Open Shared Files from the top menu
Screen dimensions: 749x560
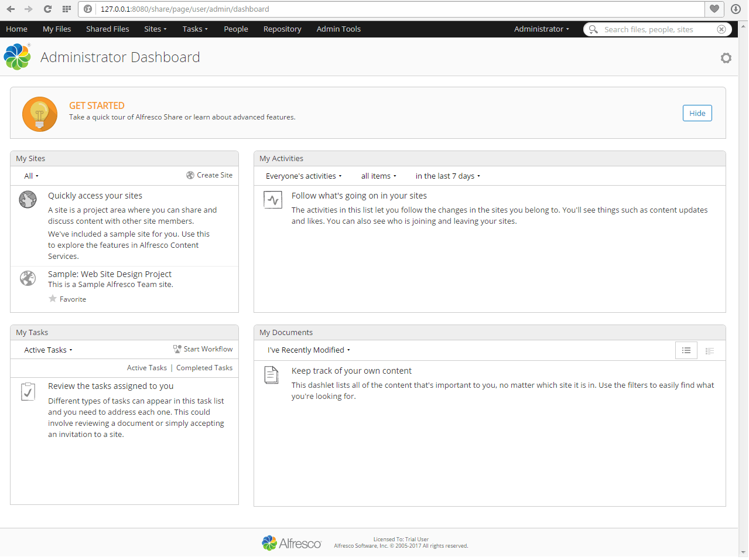click(x=108, y=29)
